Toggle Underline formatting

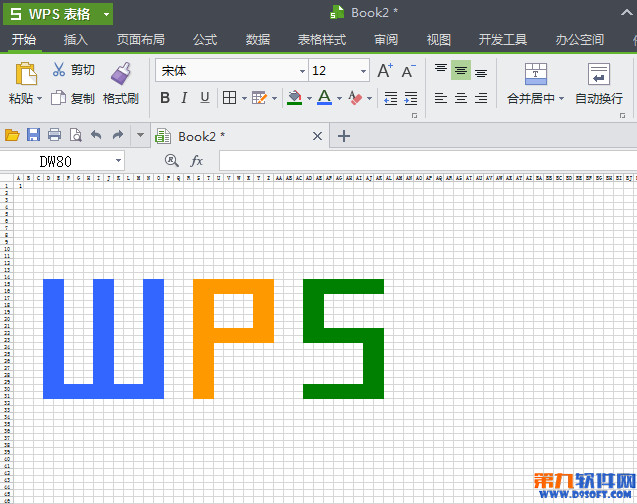pos(205,98)
